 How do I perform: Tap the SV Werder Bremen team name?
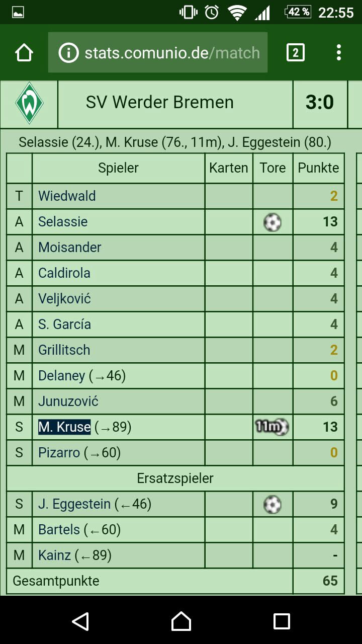click(160, 103)
